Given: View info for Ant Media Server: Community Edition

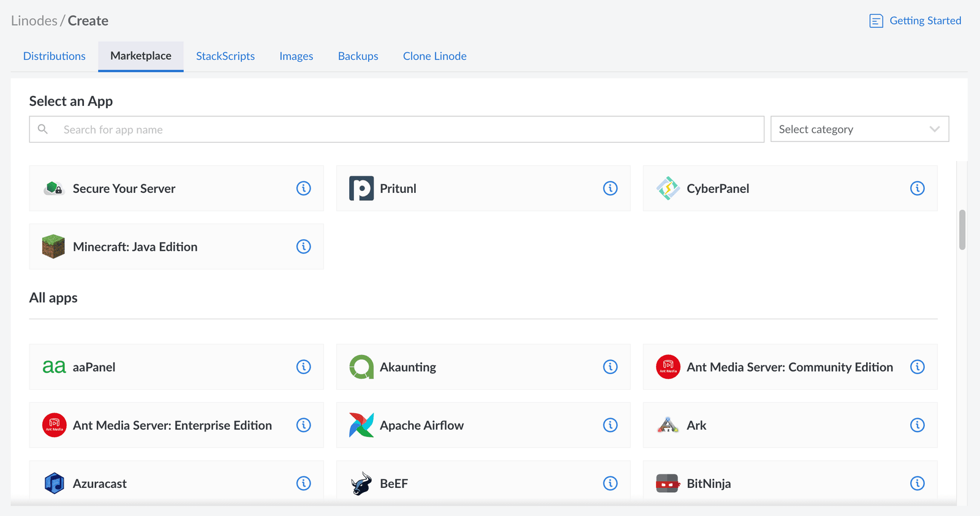Looking at the screenshot, I should point(918,367).
